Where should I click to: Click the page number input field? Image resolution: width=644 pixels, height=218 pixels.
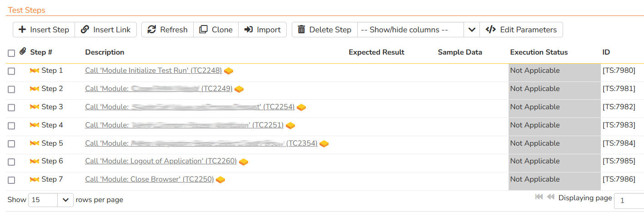pyautogui.click(x=629, y=200)
